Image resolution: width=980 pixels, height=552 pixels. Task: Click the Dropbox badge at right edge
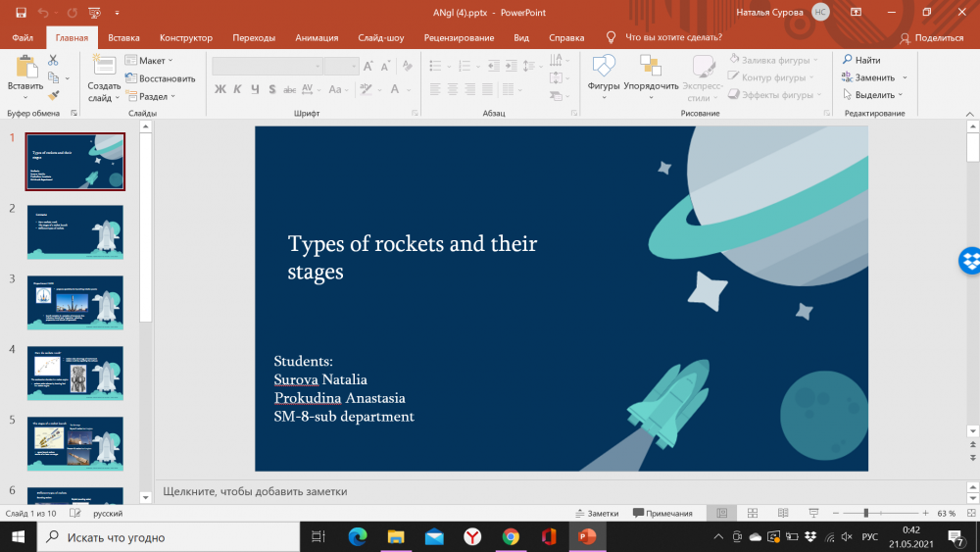click(970, 261)
